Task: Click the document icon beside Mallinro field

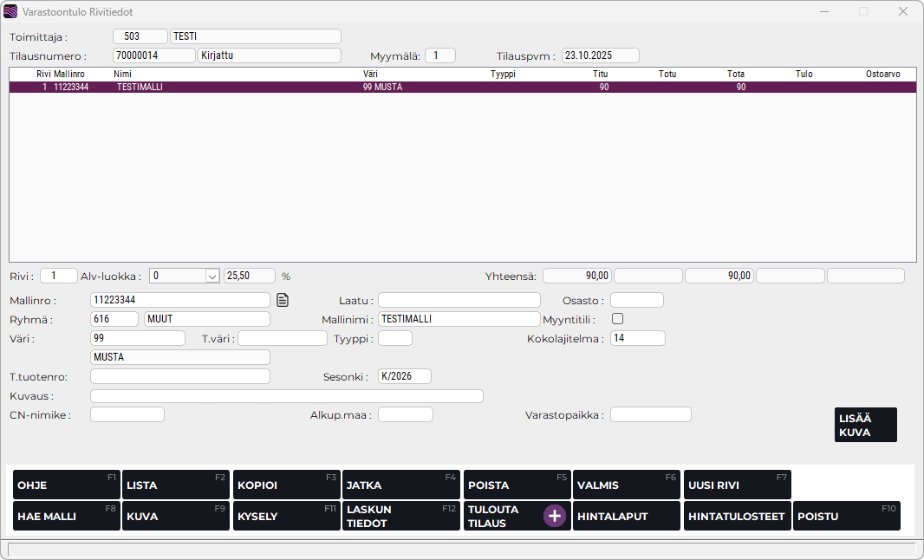Action: [282, 300]
